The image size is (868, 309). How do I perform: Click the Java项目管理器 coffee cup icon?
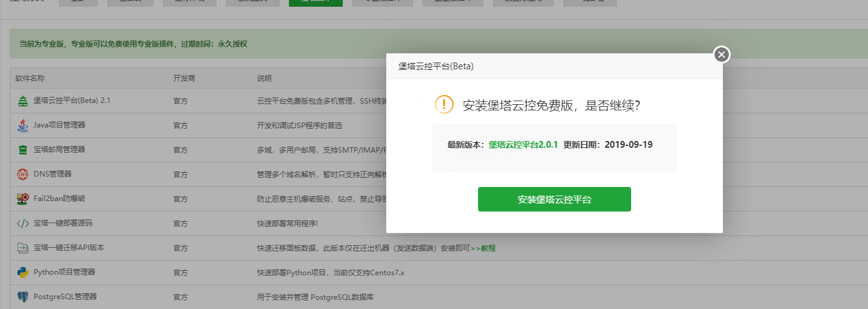[23, 125]
